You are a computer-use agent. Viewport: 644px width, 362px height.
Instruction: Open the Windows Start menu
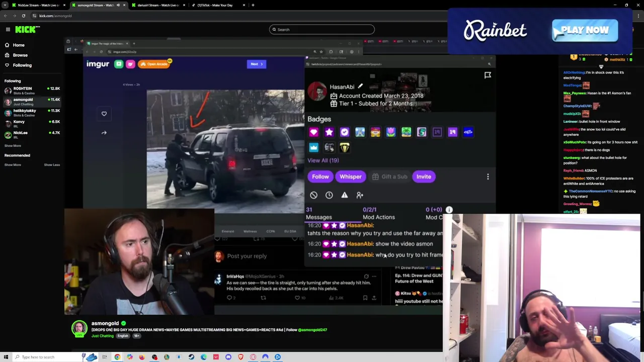pyautogui.click(x=6, y=357)
